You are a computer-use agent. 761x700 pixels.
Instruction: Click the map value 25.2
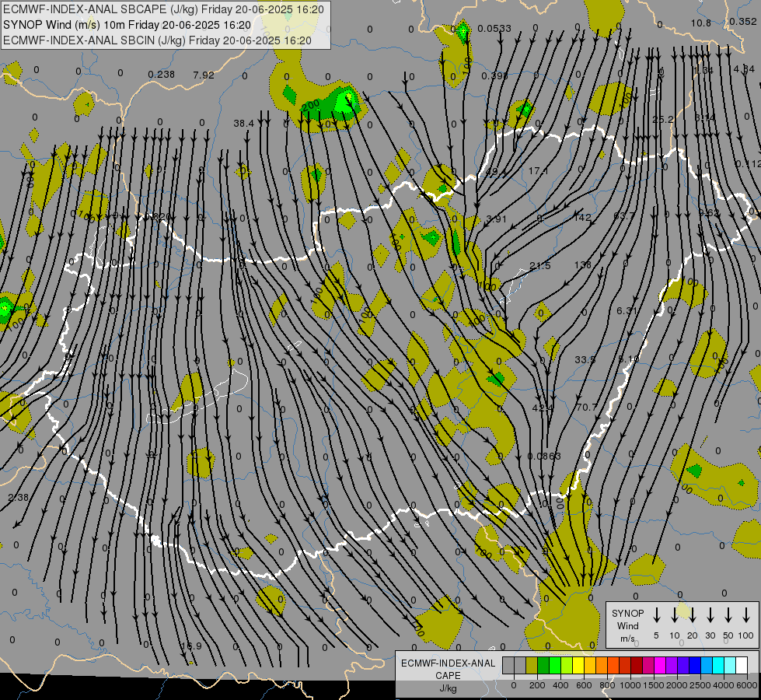663,120
